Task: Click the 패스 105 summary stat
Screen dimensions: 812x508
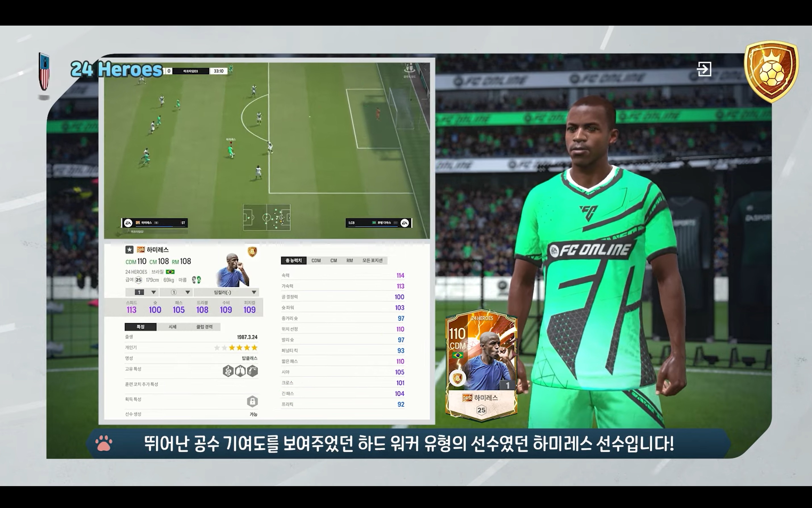Action: (179, 307)
